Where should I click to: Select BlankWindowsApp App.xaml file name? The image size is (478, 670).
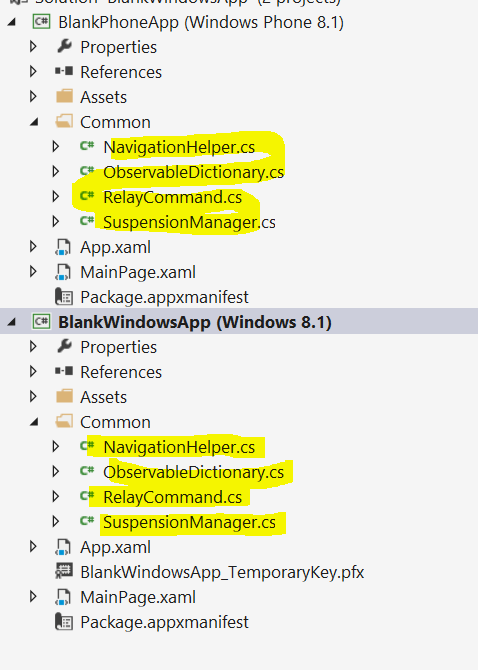pyautogui.click(x=115, y=547)
